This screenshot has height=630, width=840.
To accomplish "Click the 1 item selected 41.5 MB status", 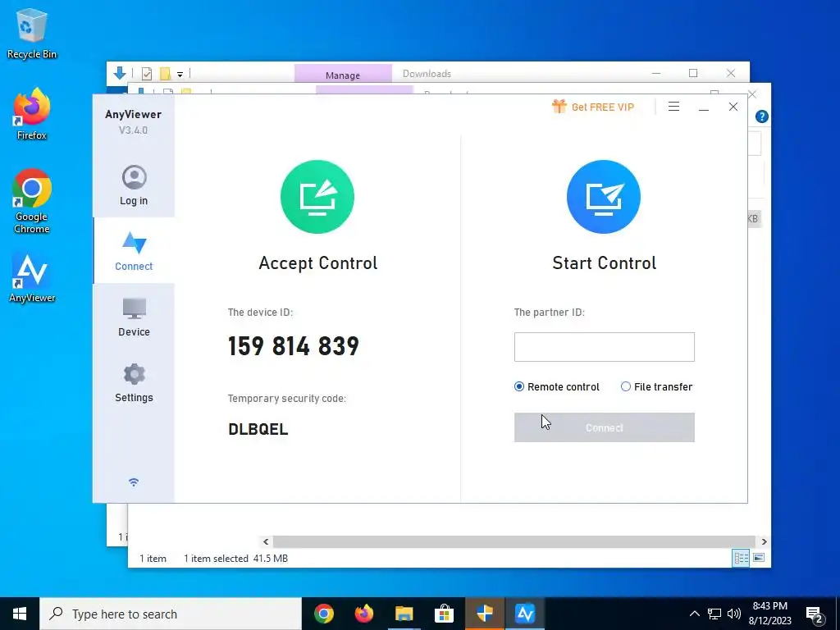I will 235,558.
